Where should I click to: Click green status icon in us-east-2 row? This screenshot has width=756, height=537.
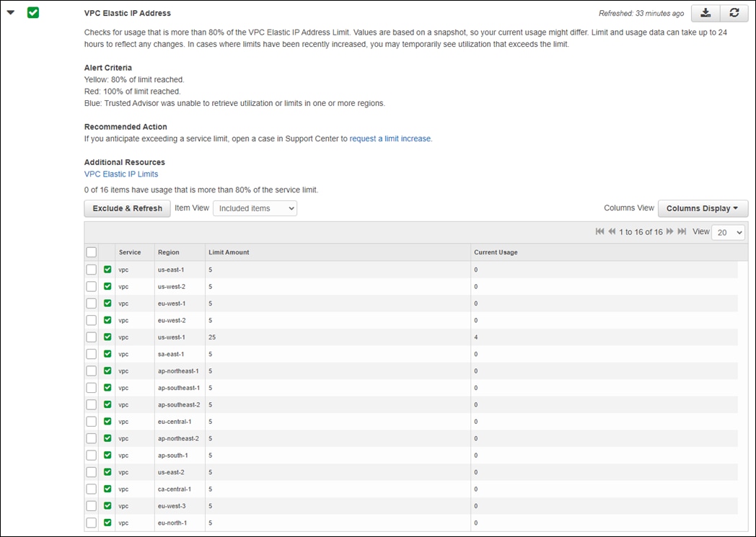(107, 472)
